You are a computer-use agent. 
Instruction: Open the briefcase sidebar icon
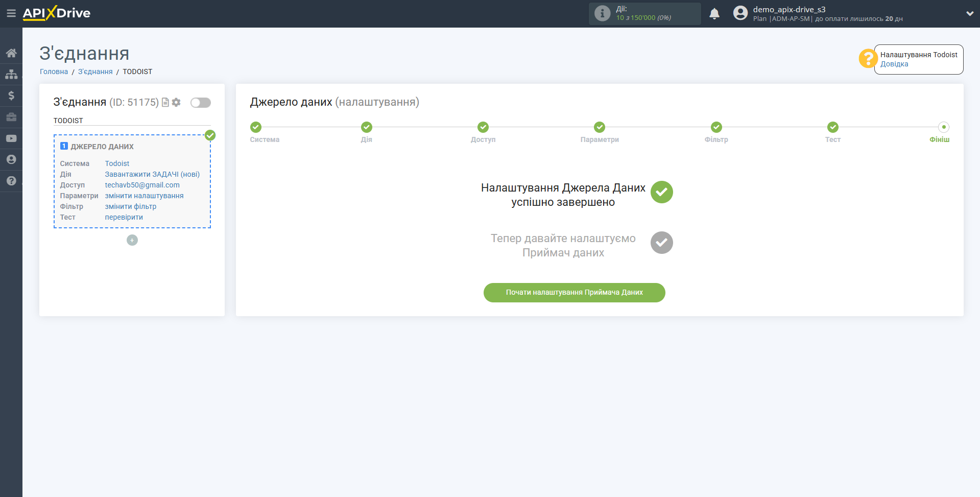tap(11, 117)
